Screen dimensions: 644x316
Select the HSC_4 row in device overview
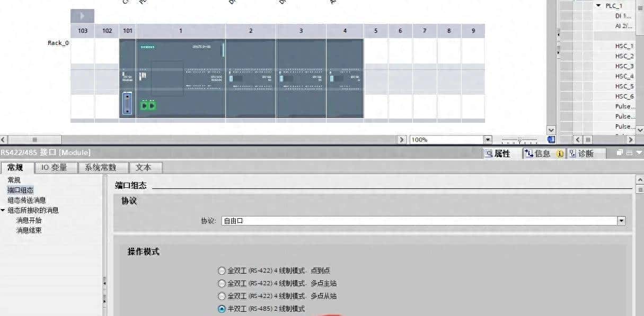pyautogui.click(x=624, y=76)
